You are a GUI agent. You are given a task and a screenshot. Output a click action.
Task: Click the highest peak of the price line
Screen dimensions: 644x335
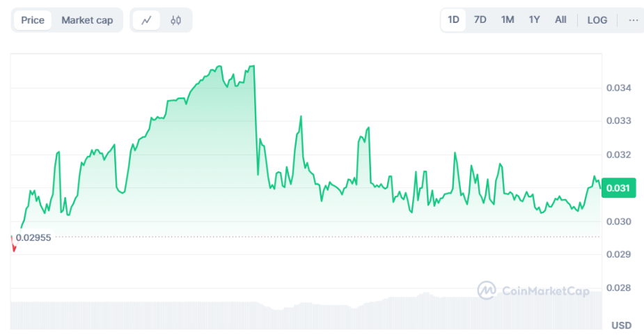click(253, 66)
